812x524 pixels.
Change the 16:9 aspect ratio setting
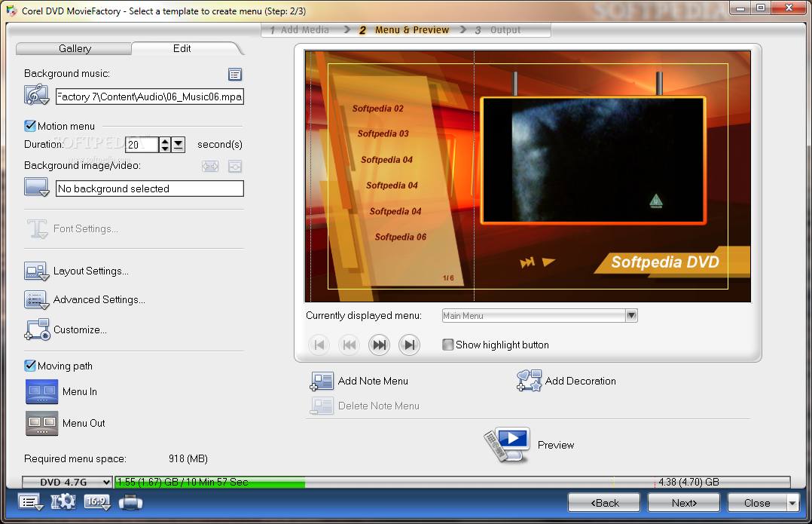[97, 501]
